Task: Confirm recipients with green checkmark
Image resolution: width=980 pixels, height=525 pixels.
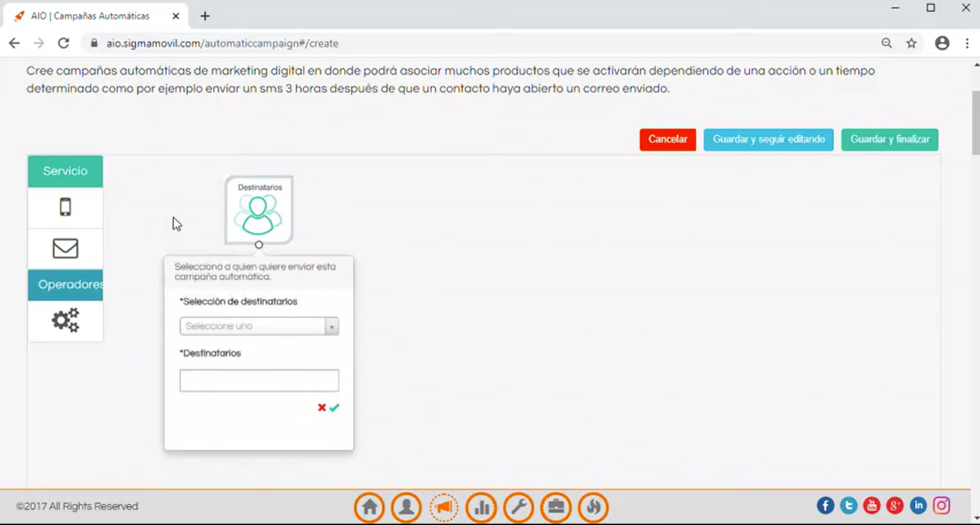Action: [335, 407]
